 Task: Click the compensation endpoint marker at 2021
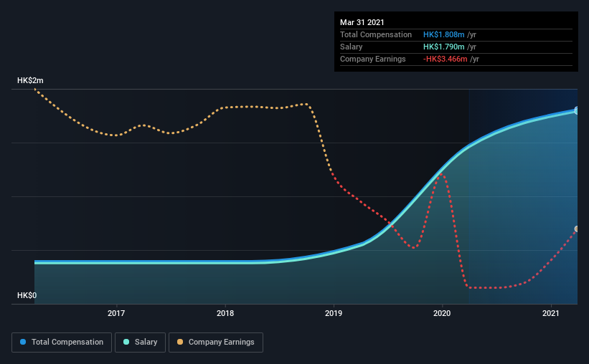tap(576, 110)
